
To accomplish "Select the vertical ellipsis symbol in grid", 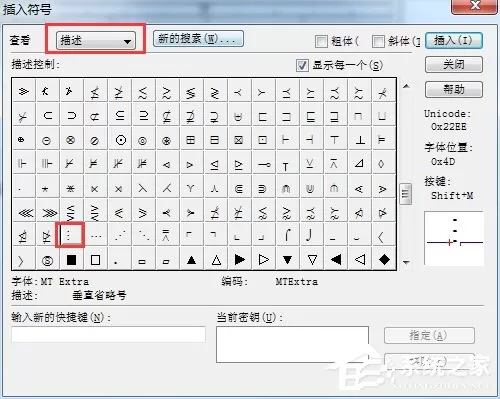I will (70, 236).
